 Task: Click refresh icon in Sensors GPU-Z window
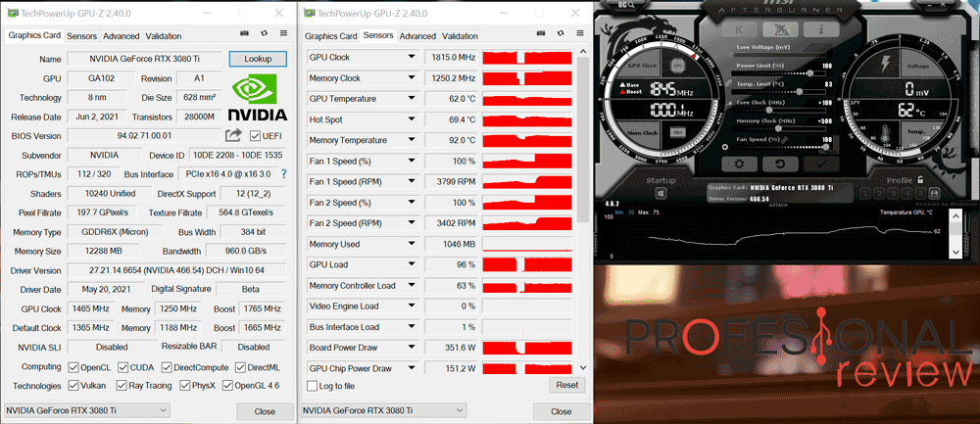pyautogui.click(x=562, y=33)
